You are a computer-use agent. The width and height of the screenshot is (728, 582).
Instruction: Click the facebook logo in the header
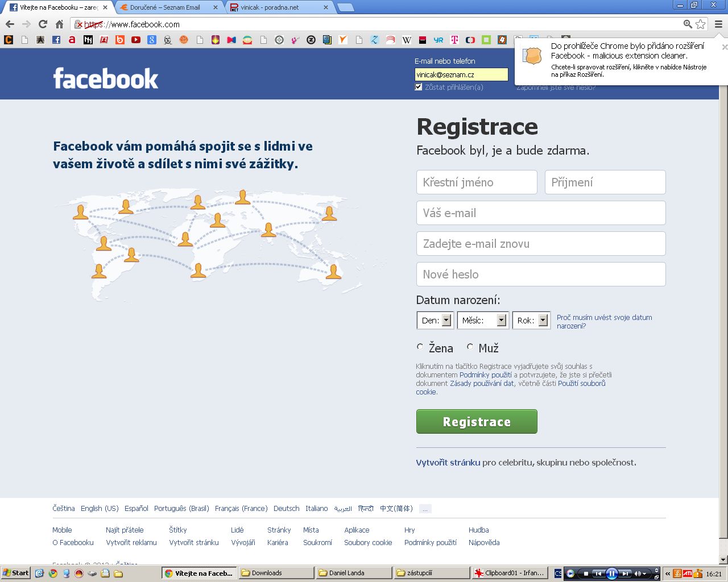(106, 78)
